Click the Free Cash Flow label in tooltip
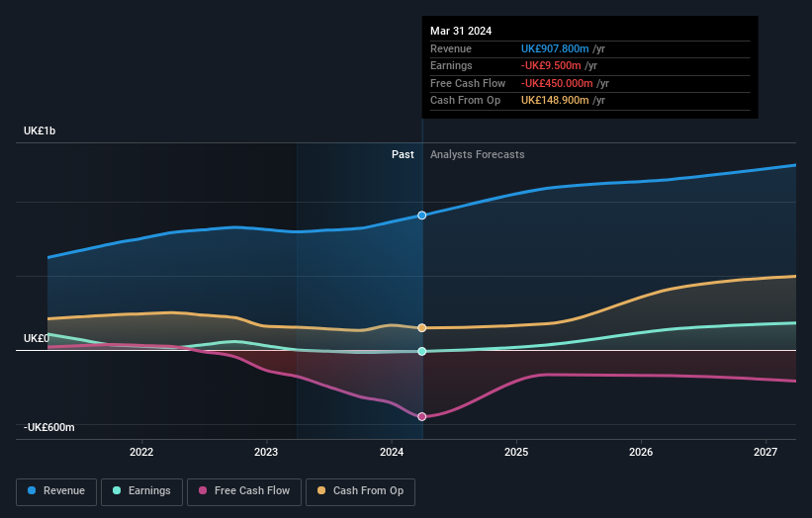The width and height of the screenshot is (812, 518). pos(468,83)
